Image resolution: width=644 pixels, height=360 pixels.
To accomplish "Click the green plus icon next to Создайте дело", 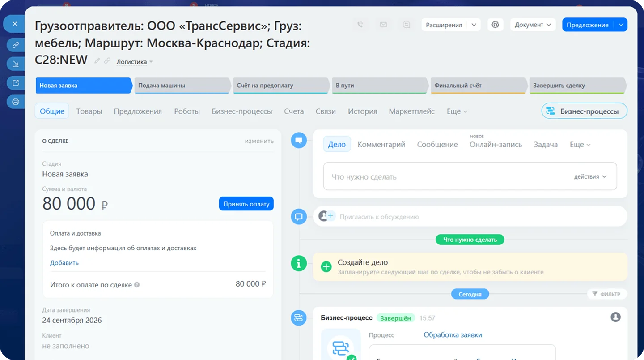I will tap(326, 267).
